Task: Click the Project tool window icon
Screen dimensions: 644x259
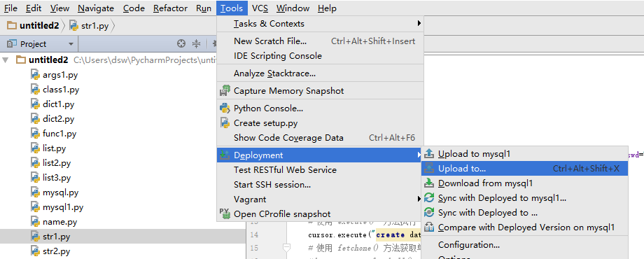Action: 12,44
